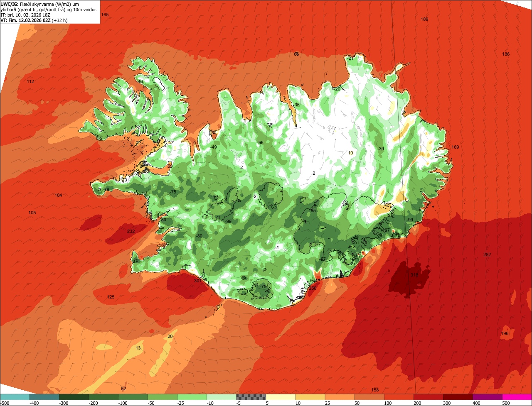
Task: Select the light green swatch between -25 and -10
Action: pos(192,397)
